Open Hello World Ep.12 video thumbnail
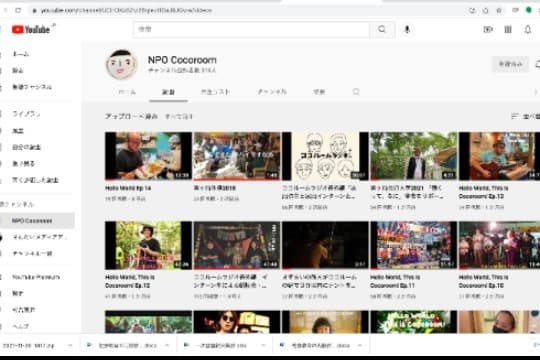 click(x=148, y=245)
